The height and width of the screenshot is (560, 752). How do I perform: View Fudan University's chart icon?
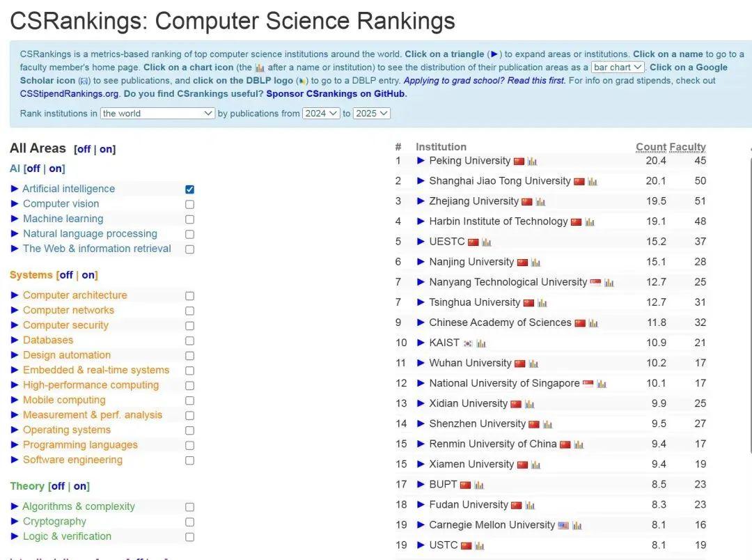[x=530, y=505]
